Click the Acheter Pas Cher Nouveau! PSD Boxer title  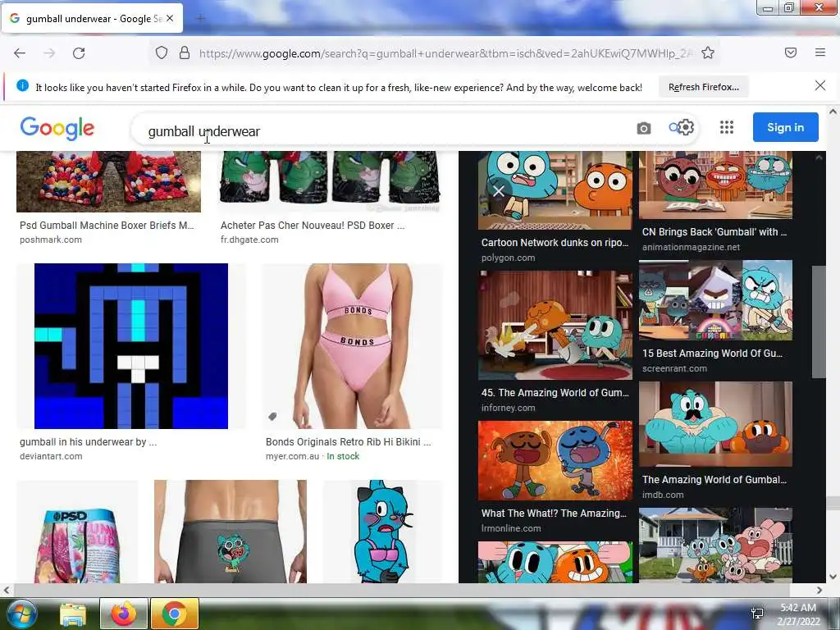[313, 226]
